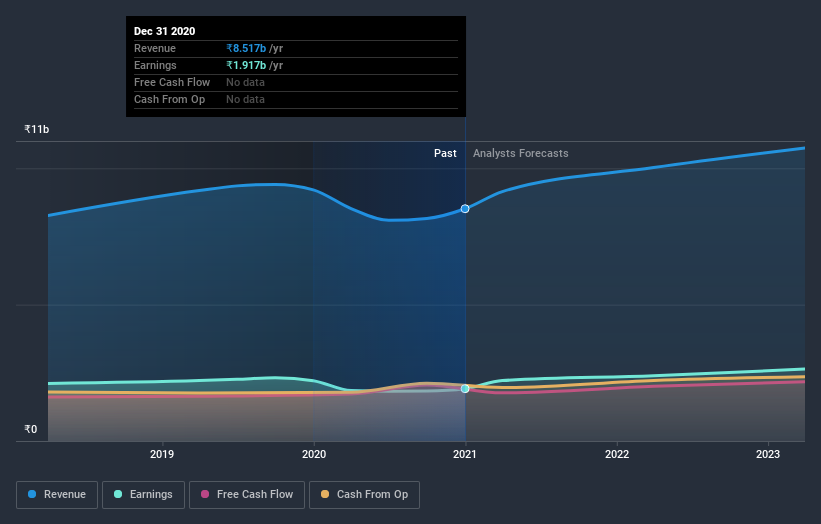Toggle the Revenue series legend button
Image resolution: width=821 pixels, height=524 pixels.
57,495
